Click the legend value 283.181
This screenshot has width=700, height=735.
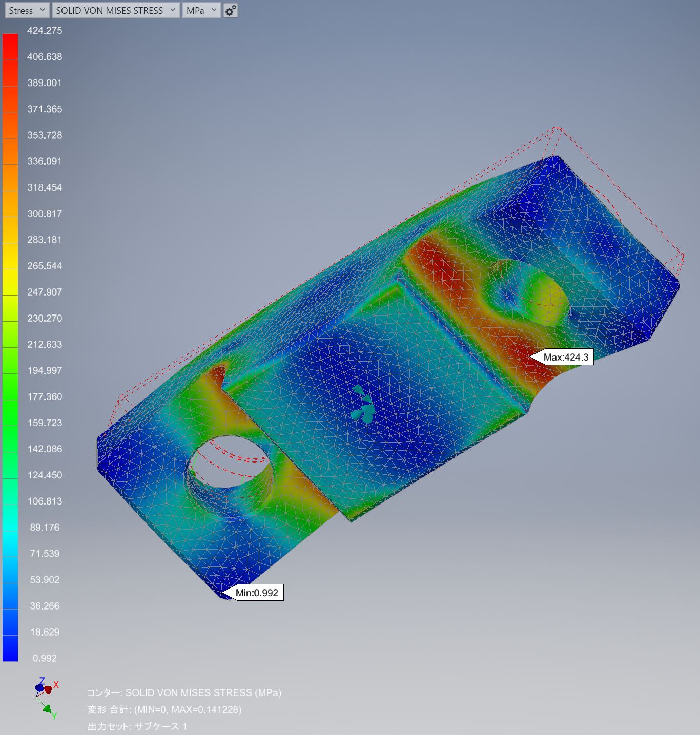[x=45, y=240]
